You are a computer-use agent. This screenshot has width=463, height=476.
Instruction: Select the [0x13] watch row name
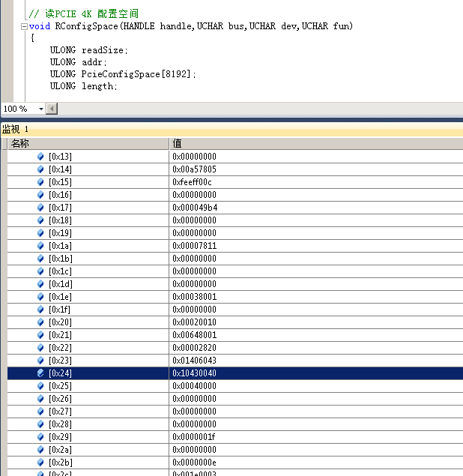pos(60,157)
